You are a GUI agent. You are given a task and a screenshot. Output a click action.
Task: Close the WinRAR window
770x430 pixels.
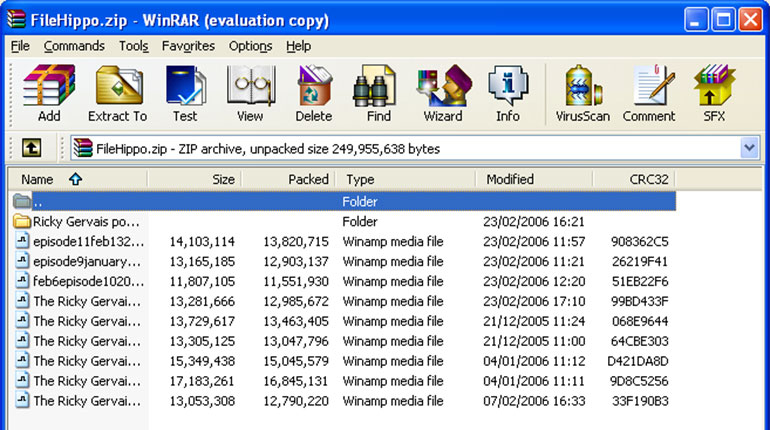pyautogui.click(x=750, y=20)
